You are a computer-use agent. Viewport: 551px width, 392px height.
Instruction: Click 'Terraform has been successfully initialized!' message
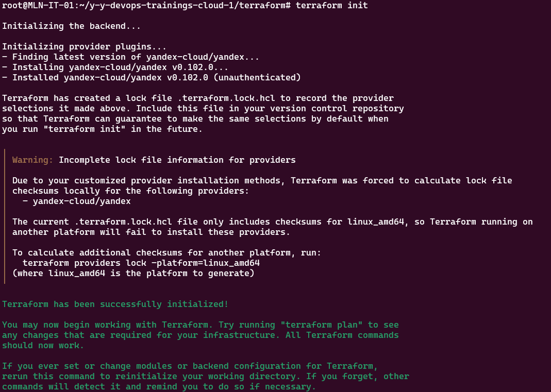click(x=115, y=304)
